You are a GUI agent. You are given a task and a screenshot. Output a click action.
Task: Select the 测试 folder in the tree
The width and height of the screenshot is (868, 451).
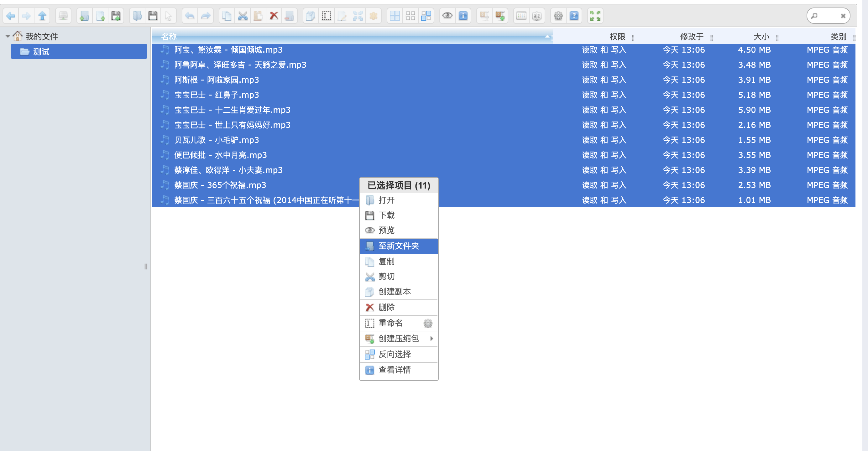click(41, 52)
